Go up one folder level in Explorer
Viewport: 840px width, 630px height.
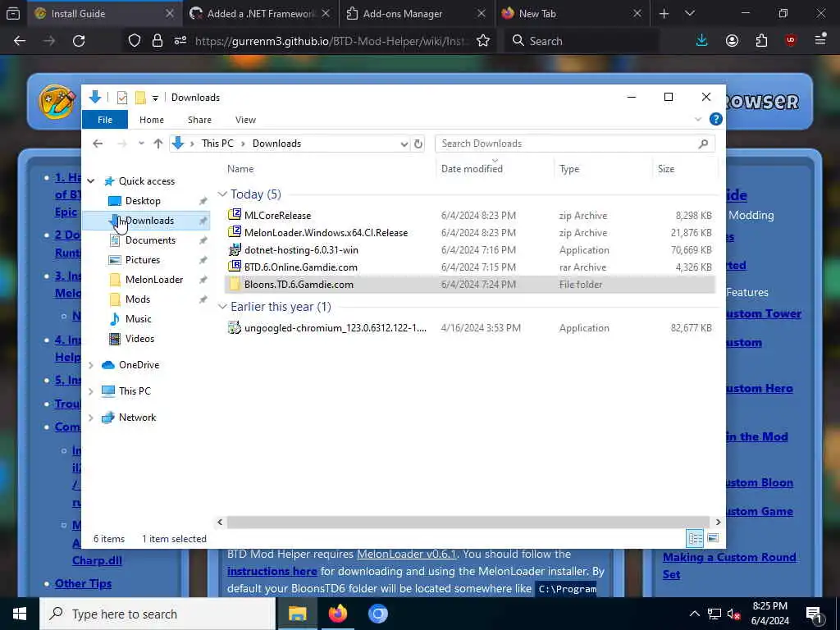(x=158, y=144)
